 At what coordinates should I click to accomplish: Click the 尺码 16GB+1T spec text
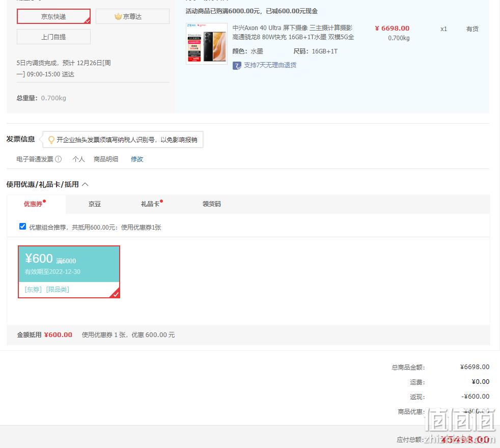[x=315, y=51]
